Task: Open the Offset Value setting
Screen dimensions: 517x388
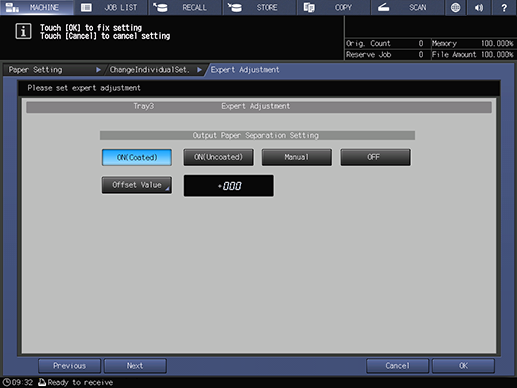Action: [x=137, y=185]
